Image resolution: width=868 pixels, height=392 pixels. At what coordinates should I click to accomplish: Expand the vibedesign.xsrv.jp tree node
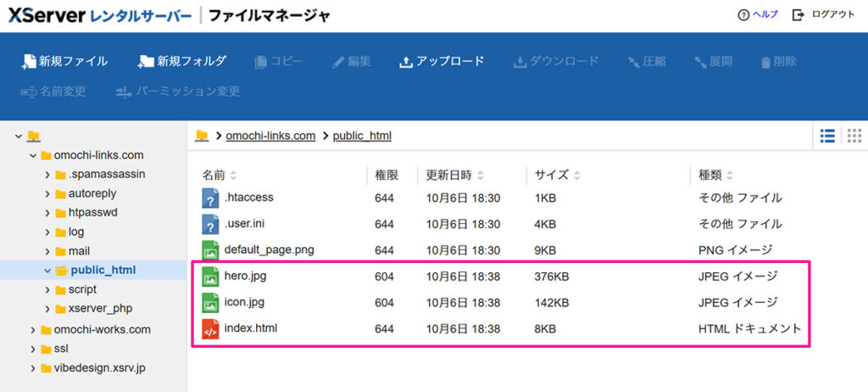[33, 368]
